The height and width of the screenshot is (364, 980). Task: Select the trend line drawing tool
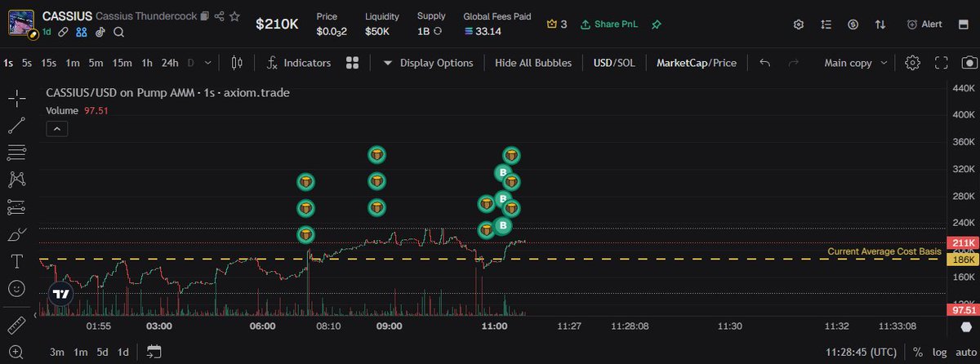16,126
